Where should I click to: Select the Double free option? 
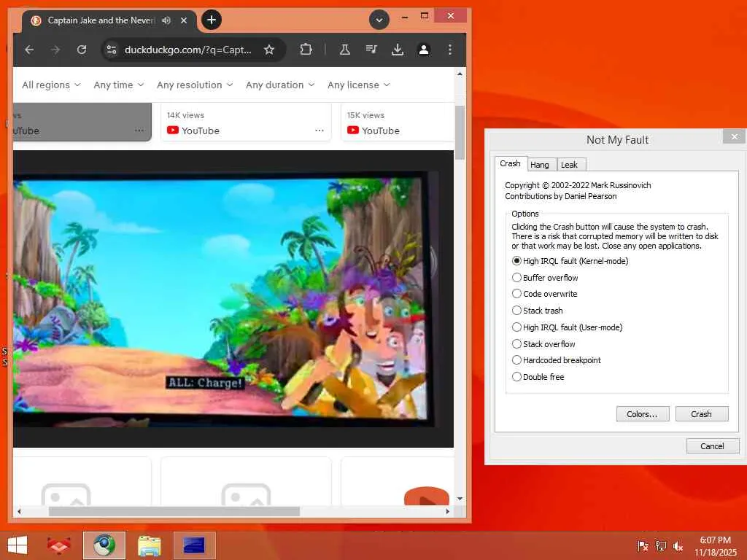click(538, 377)
